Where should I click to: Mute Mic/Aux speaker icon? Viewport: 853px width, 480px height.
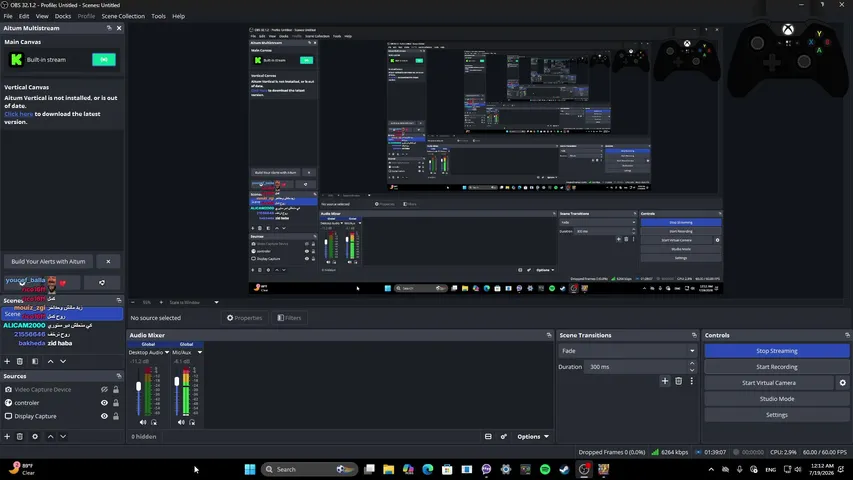click(181, 422)
